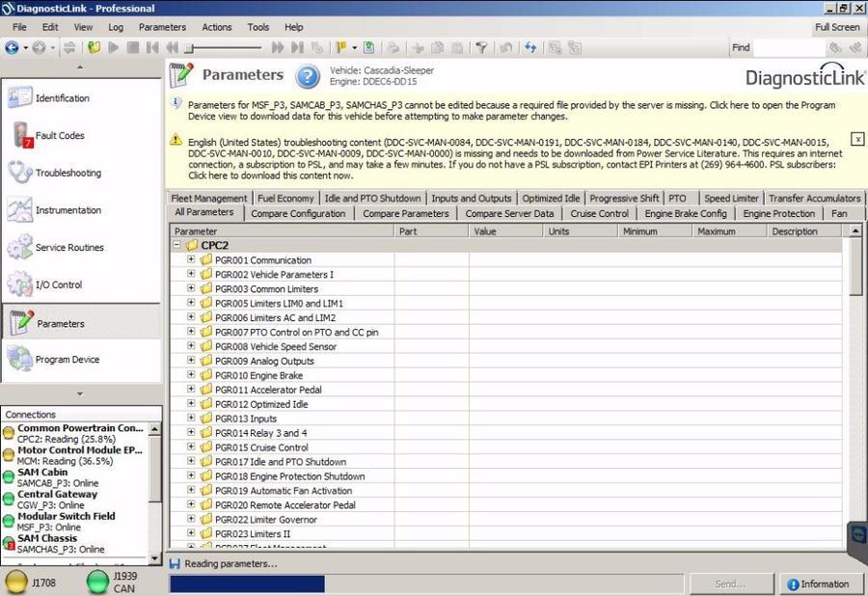This screenshot has height=596, width=868.
Task: Click the Forward navigation arrow icon
Action: pos(39,48)
